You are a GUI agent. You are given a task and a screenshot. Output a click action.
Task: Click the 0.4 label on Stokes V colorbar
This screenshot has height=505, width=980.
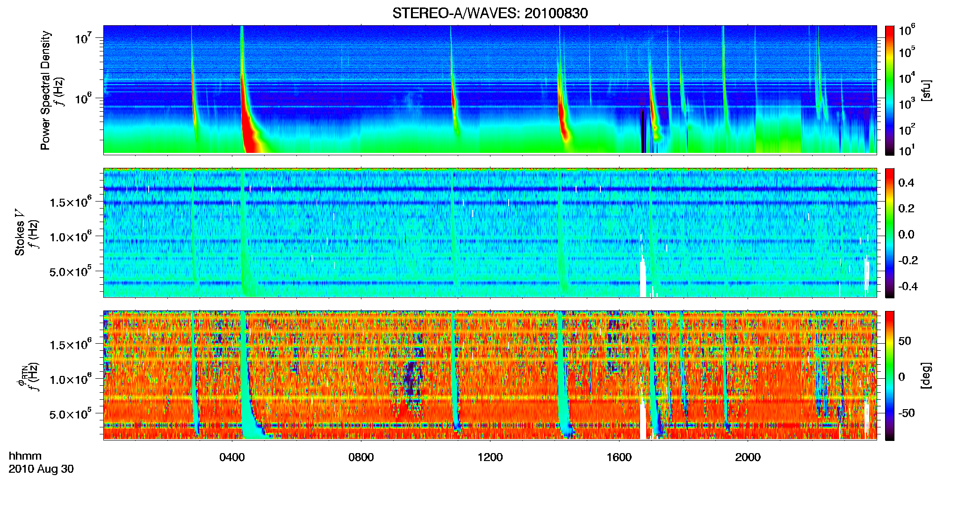906,183
